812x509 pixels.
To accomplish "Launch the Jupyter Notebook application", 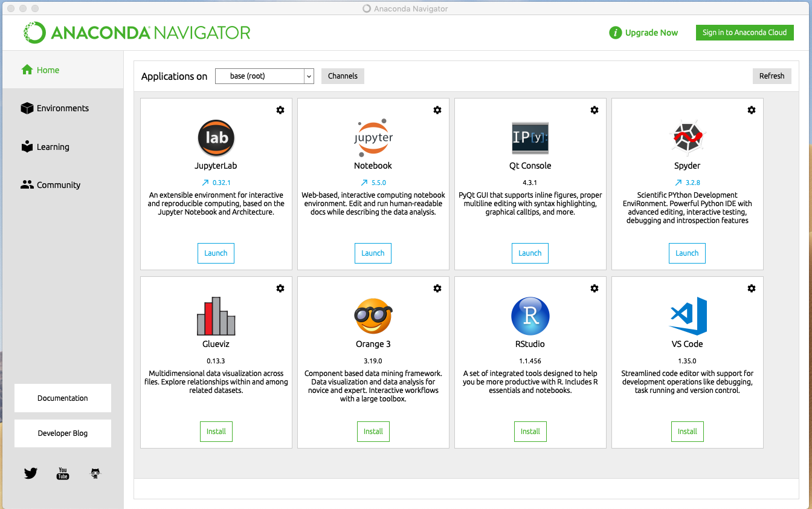I will pos(373,253).
